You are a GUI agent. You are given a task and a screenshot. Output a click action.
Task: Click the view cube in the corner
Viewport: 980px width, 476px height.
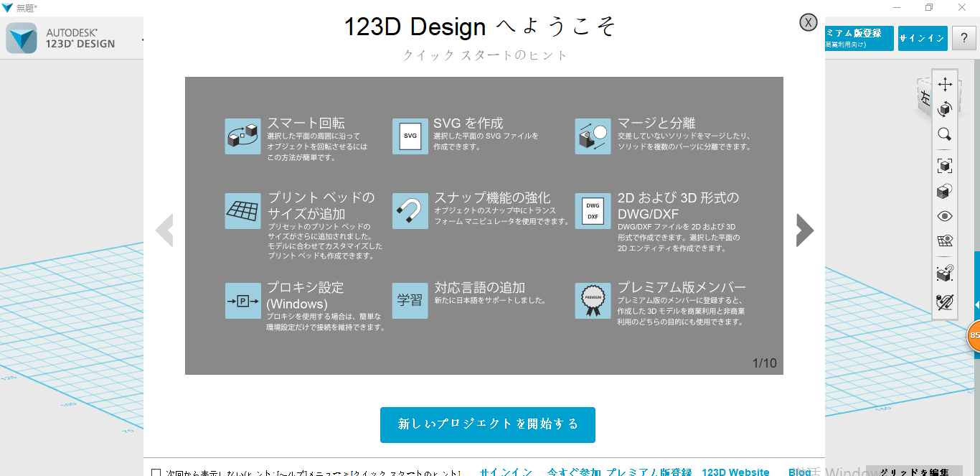[924, 98]
